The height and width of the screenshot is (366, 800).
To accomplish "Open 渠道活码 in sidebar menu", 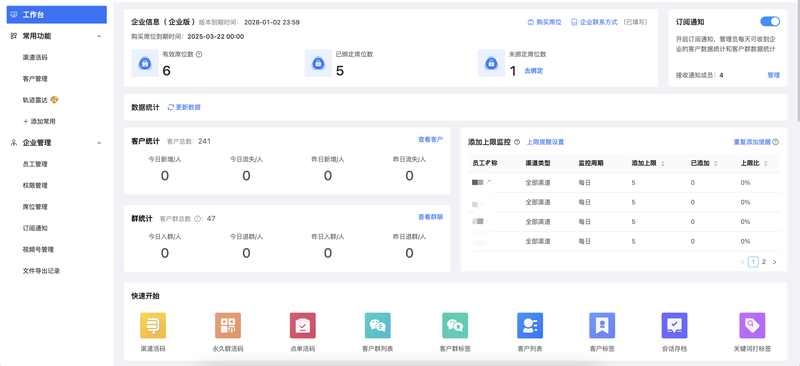I will (x=35, y=58).
